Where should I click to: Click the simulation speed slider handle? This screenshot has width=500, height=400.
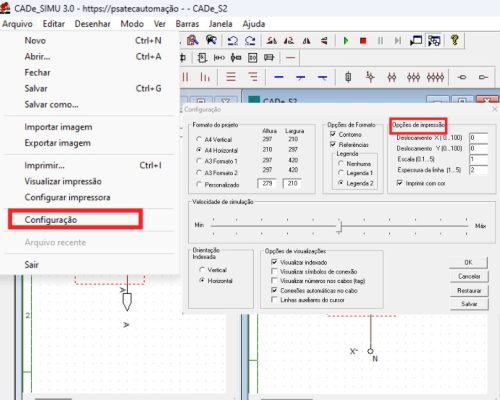coord(339,227)
